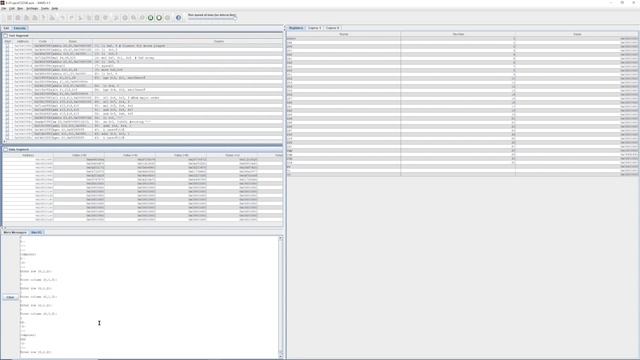The height and width of the screenshot is (360, 640).
Task: Click the Cut toolbar icon
Action: click(80, 18)
